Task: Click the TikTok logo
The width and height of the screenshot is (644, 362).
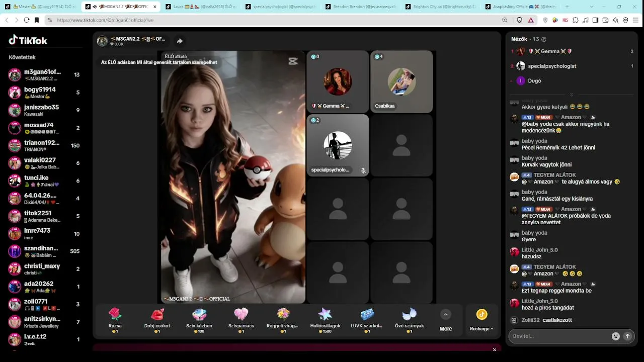Action: pos(28,40)
